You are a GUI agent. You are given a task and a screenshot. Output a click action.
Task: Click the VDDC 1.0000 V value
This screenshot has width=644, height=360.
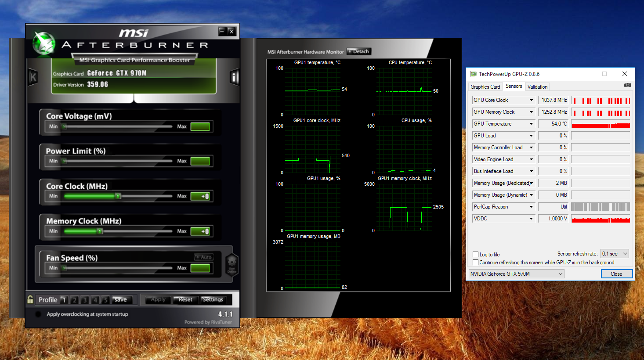tap(553, 219)
